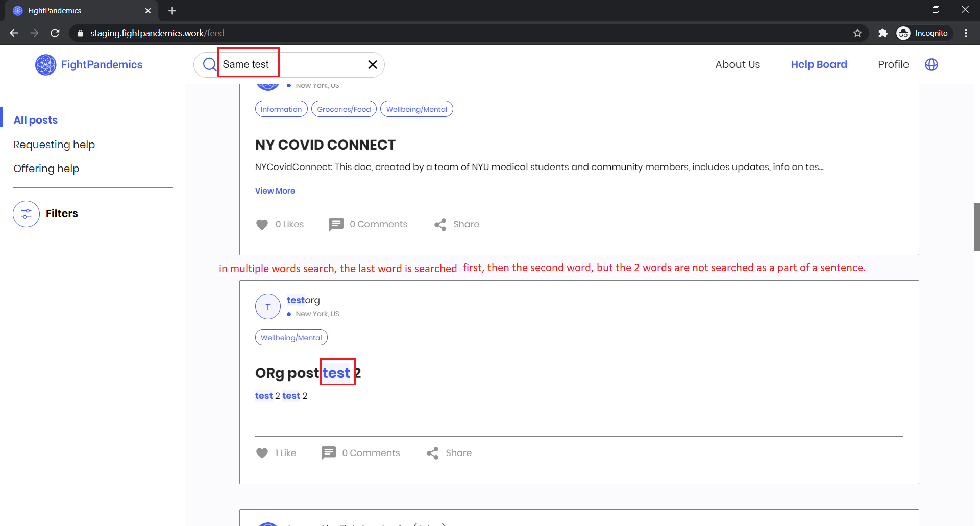Click the address bar URL
The width and height of the screenshot is (980, 526).
click(x=157, y=33)
